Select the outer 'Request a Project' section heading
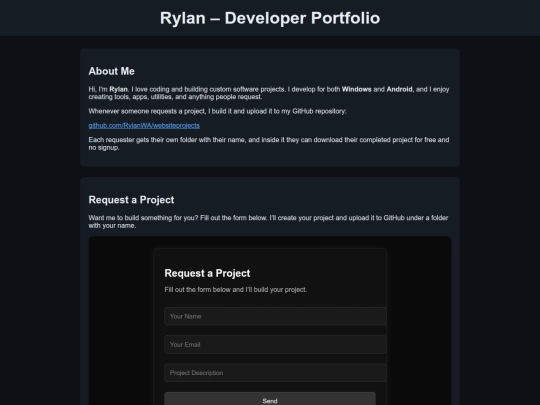This screenshot has height=405, width=540. tap(131, 200)
